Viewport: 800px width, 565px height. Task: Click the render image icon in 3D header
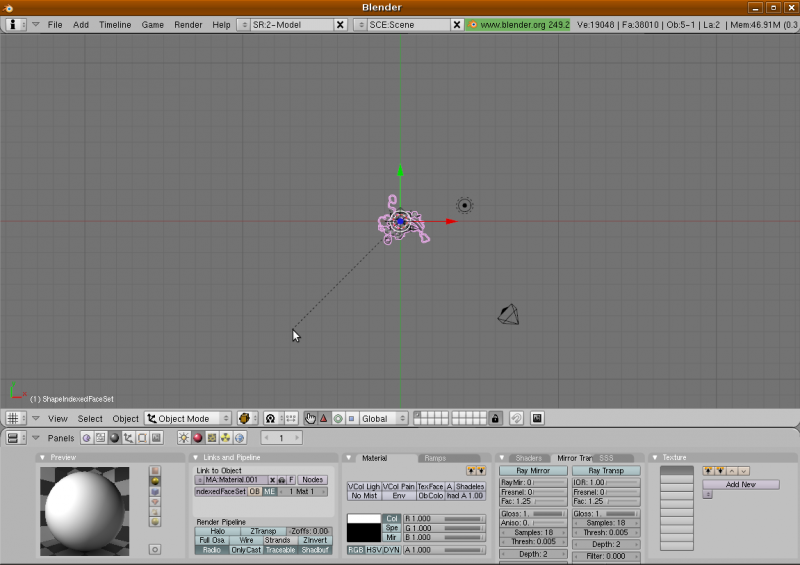(537, 418)
